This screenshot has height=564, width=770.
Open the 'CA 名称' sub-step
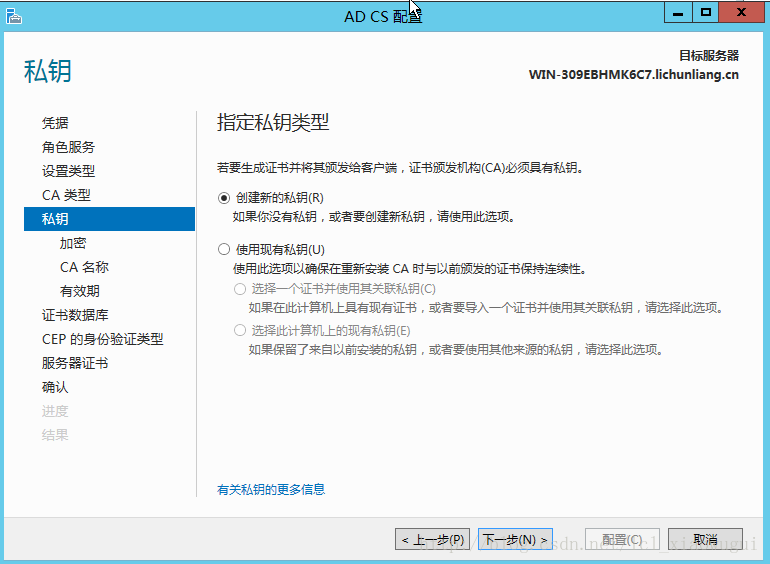(84, 267)
